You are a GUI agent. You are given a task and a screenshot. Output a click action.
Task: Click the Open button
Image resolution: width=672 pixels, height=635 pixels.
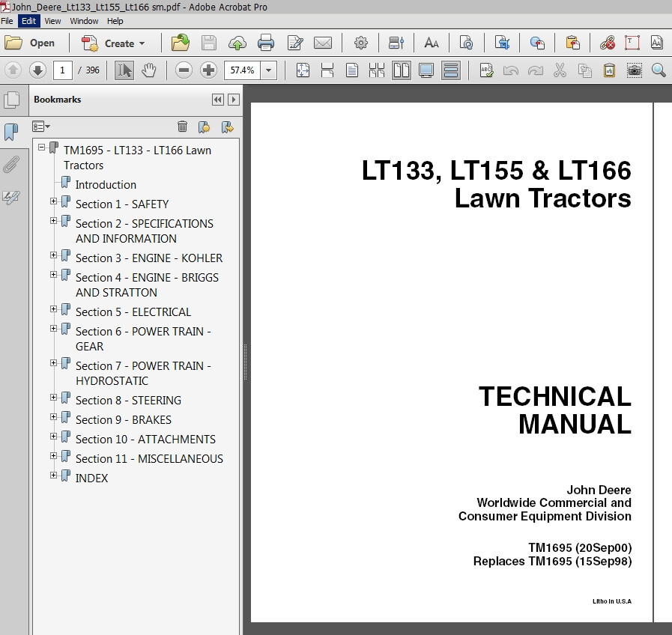(x=31, y=43)
